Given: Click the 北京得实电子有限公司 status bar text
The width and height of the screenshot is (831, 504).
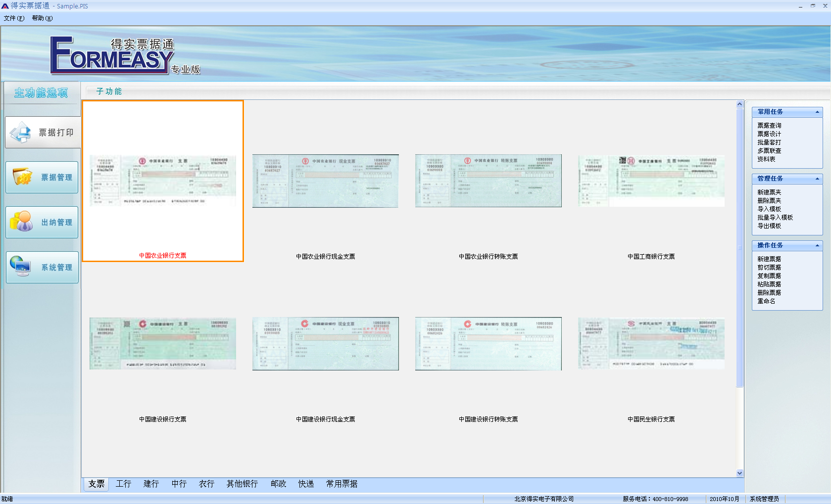Looking at the screenshot, I should click(544, 499).
